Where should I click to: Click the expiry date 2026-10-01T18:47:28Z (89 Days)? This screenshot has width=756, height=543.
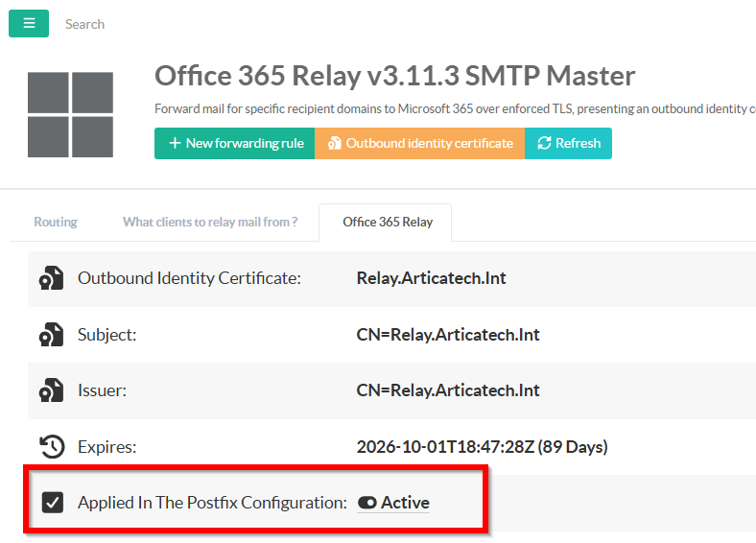click(482, 446)
